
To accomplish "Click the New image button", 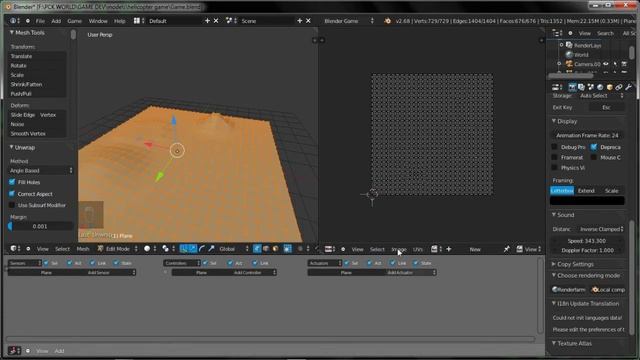I will point(475,249).
